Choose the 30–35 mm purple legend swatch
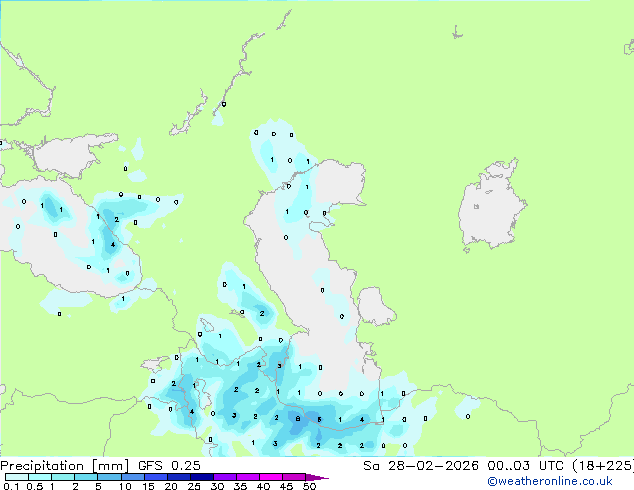Screen dimensions: 634x490 tap(224, 477)
